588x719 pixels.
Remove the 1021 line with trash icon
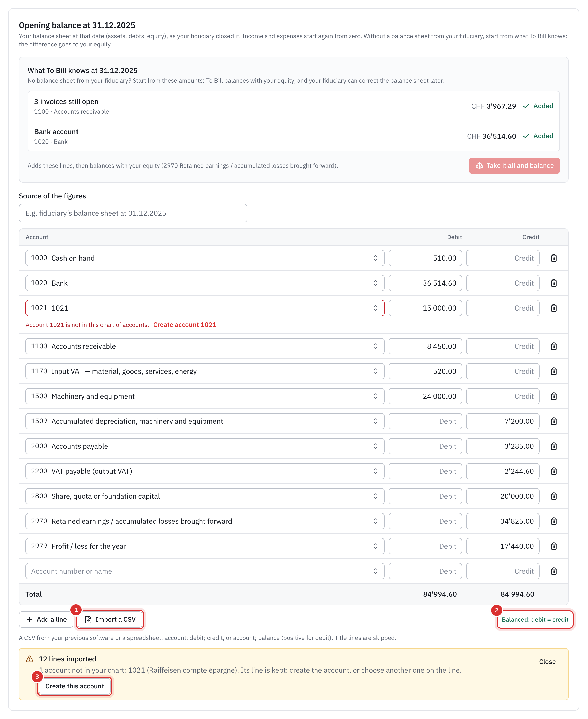(x=554, y=308)
